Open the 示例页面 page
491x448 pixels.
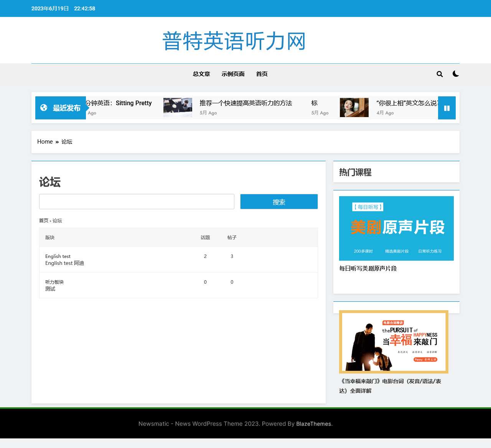[x=233, y=74]
